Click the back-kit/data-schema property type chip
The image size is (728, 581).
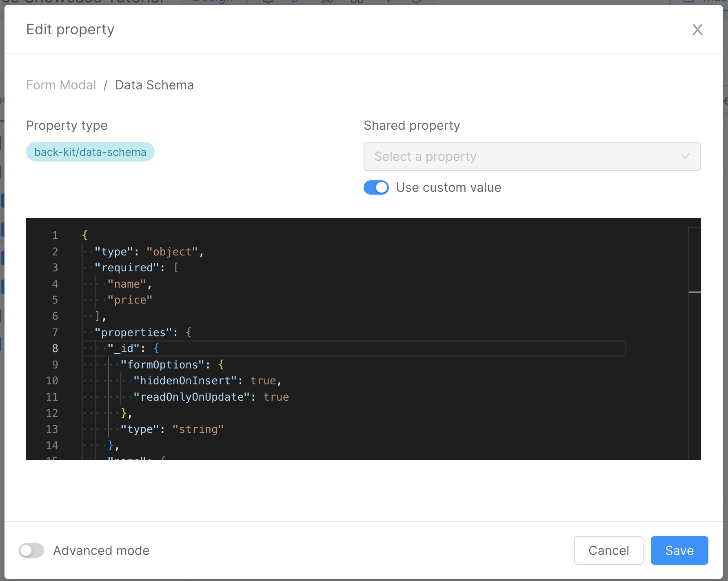pyautogui.click(x=90, y=152)
